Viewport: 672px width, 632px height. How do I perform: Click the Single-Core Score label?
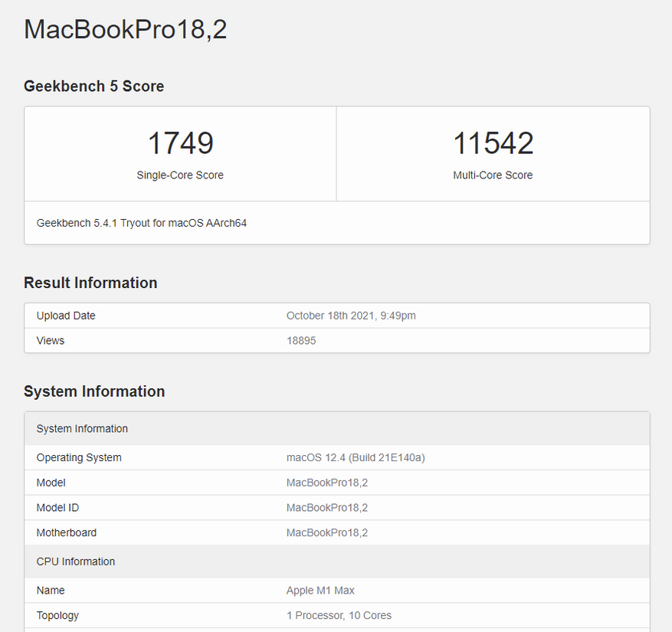pos(180,175)
